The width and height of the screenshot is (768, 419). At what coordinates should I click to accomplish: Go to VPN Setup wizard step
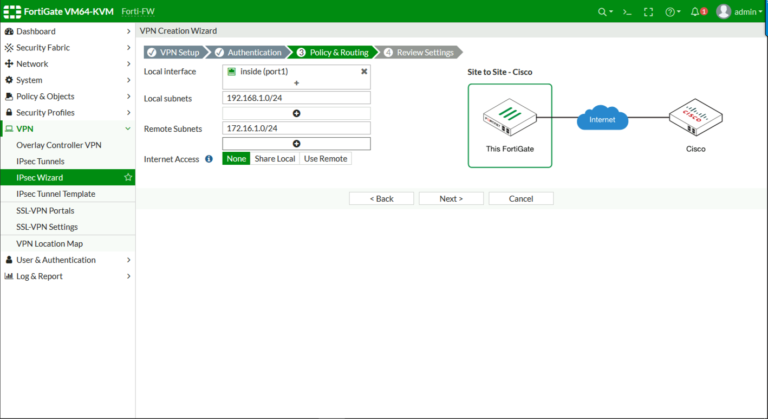(174, 52)
